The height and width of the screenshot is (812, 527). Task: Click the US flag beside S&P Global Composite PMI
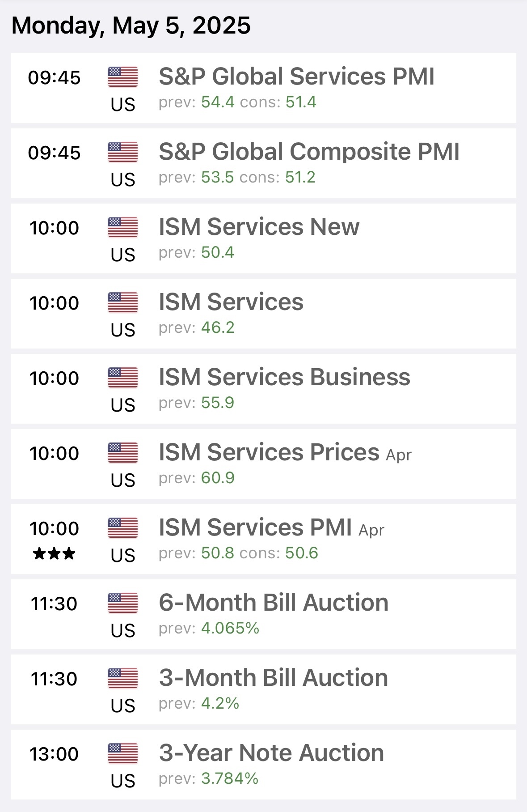click(x=123, y=152)
